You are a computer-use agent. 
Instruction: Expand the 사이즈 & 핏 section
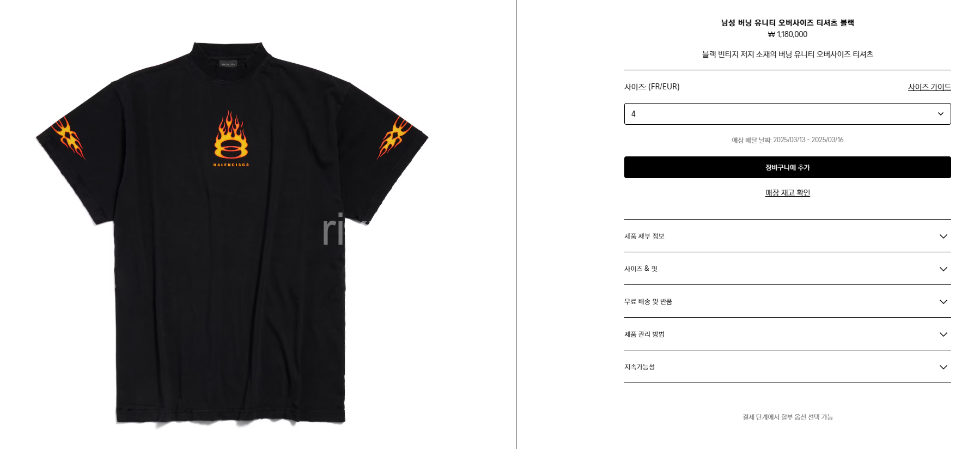787,269
